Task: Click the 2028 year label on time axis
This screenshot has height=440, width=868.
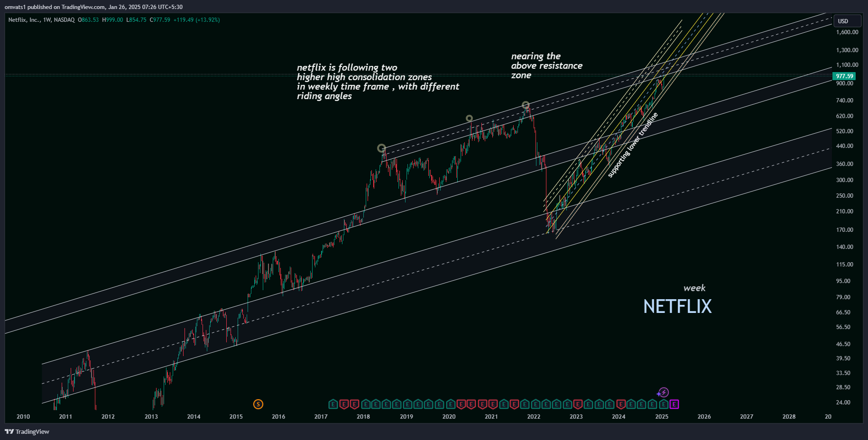Action: (789, 417)
